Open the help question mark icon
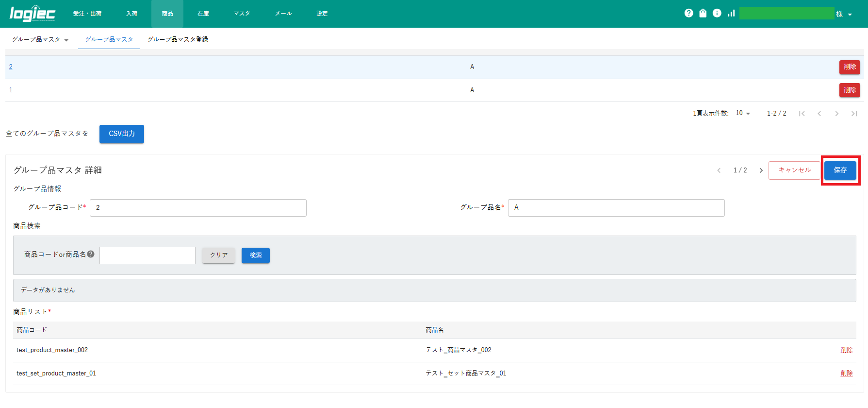The width and height of the screenshot is (868, 408). point(688,13)
